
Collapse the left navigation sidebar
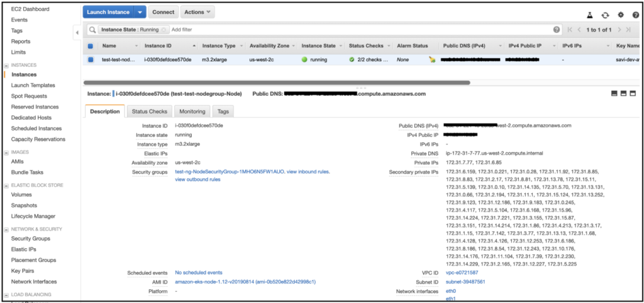click(77, 33)
